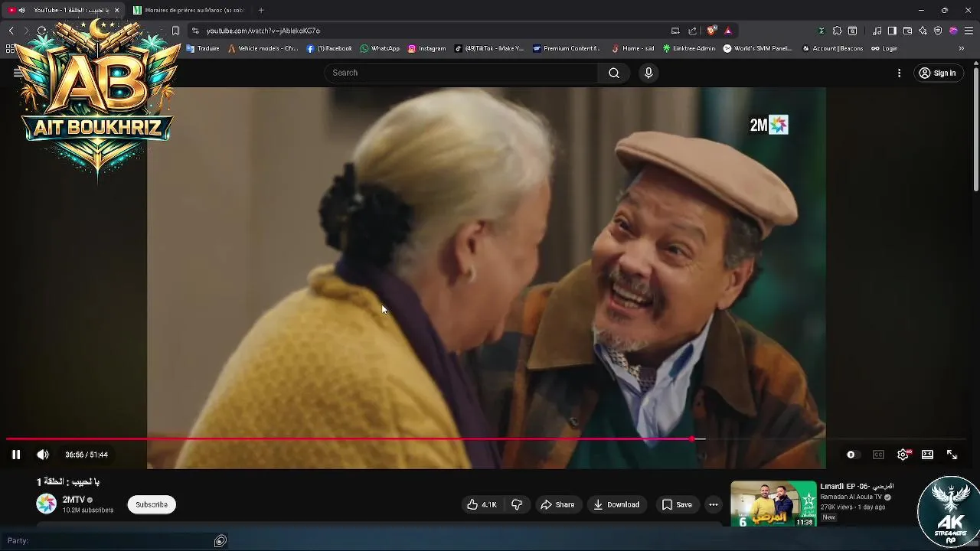
Task: Sign in to YouTube
Action: pyautogui.click(x=937, y=73)
